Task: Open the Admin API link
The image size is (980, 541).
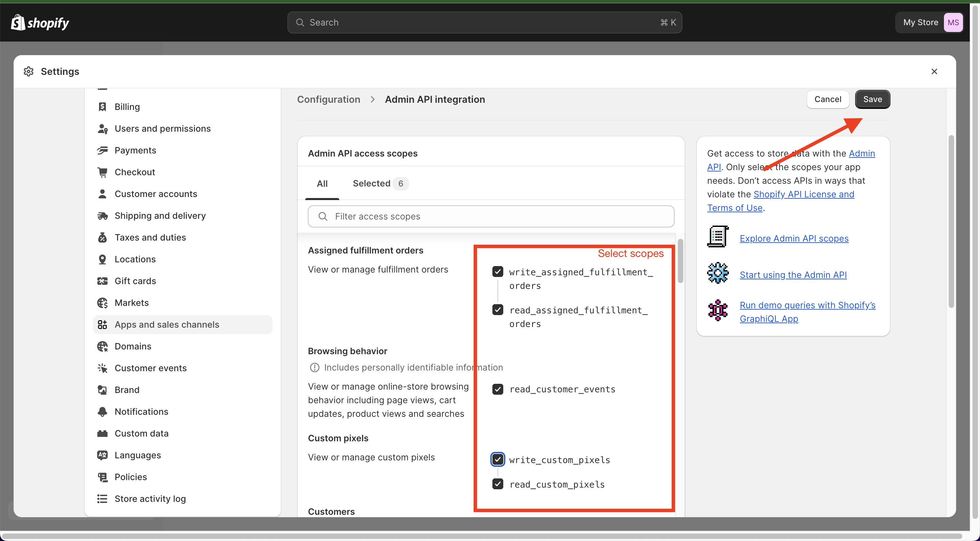Action: coord(862,153)
